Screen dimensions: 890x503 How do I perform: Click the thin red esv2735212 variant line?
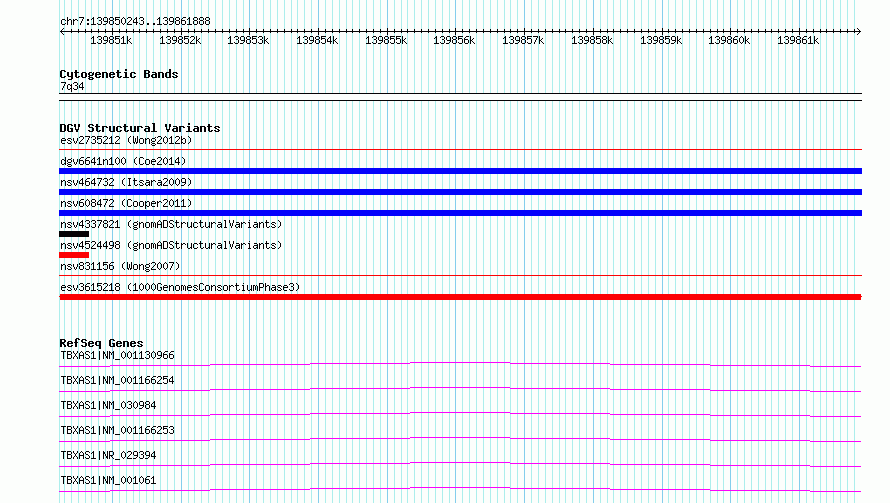[x=460, y=150]
